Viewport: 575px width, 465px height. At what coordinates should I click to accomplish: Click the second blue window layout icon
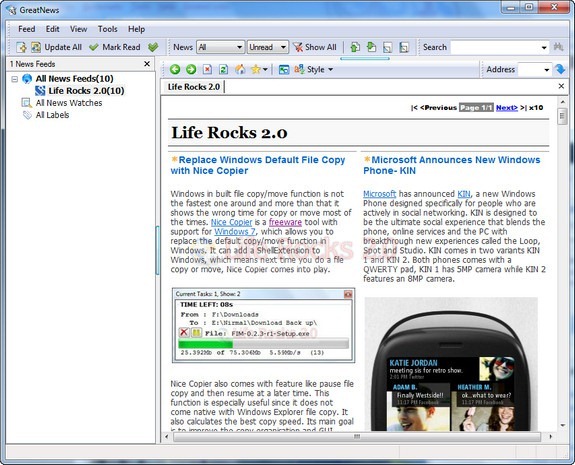(404, 47)
